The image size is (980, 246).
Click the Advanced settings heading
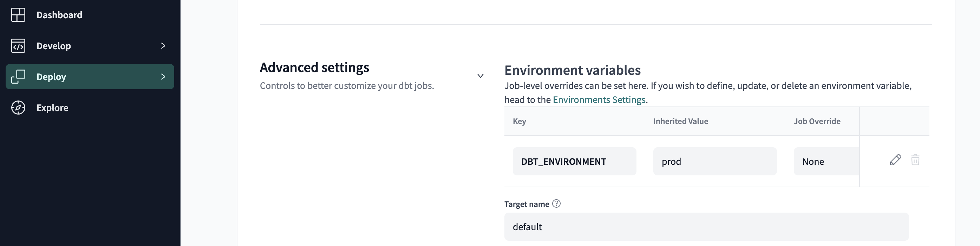[314, 67]
